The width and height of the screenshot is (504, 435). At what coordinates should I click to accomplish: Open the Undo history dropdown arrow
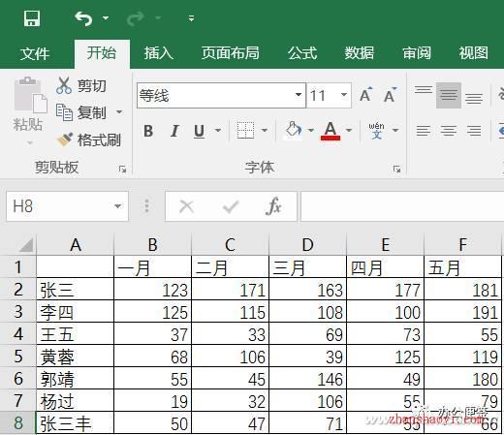106,18
